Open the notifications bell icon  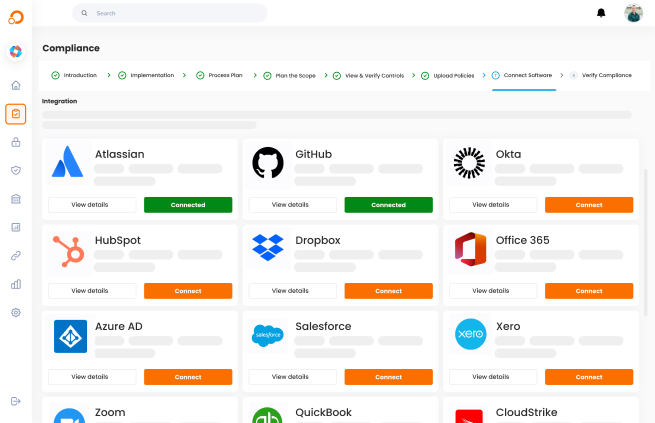(x=601, y=13)
